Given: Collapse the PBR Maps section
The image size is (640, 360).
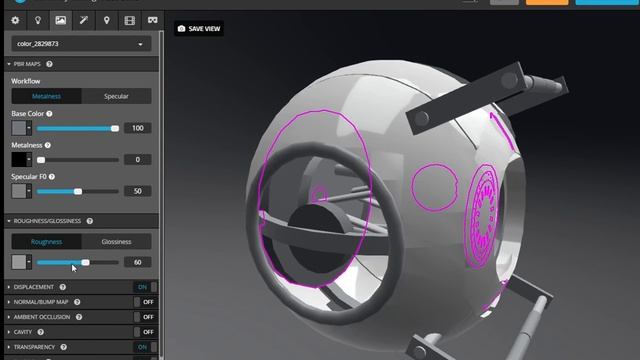Looking at the screenshot, I should click(x=9, y=64).
